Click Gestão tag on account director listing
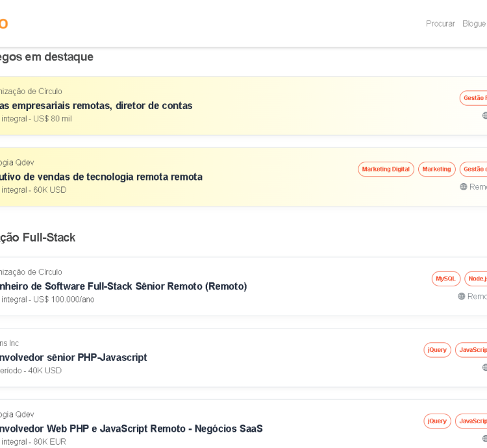The width and height of the screenshot is (487, 448). (x=473, y=98)
